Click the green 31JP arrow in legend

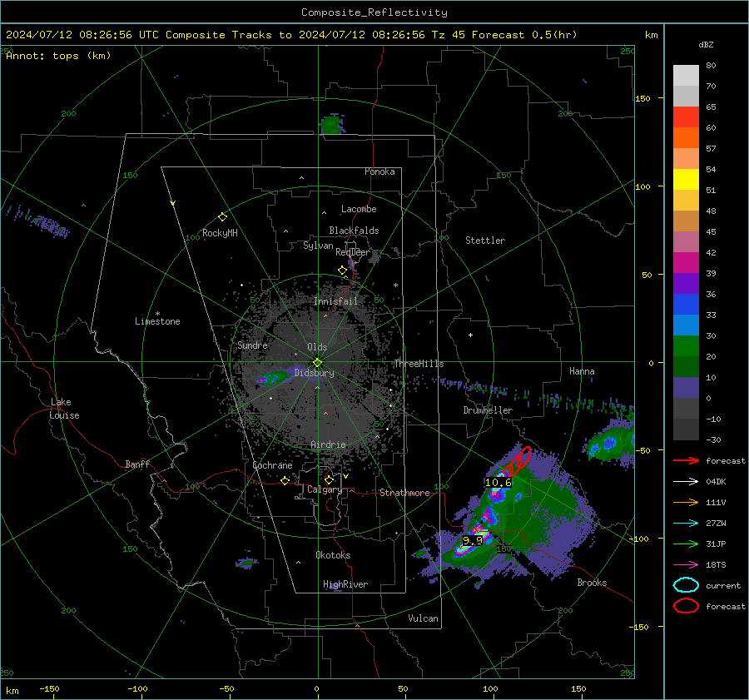pos(686,544)
